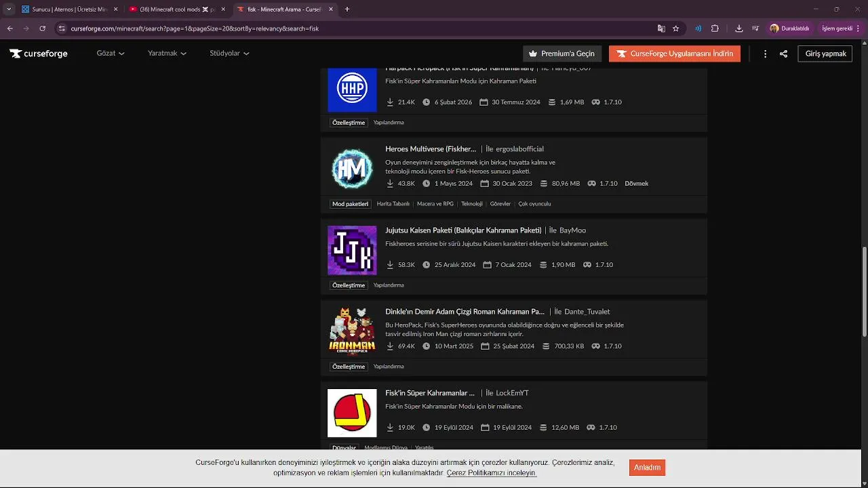
Task: Click CurseForge Uygulamasını İndirin button
Action: pyautogui.click(x=674, y=54)
